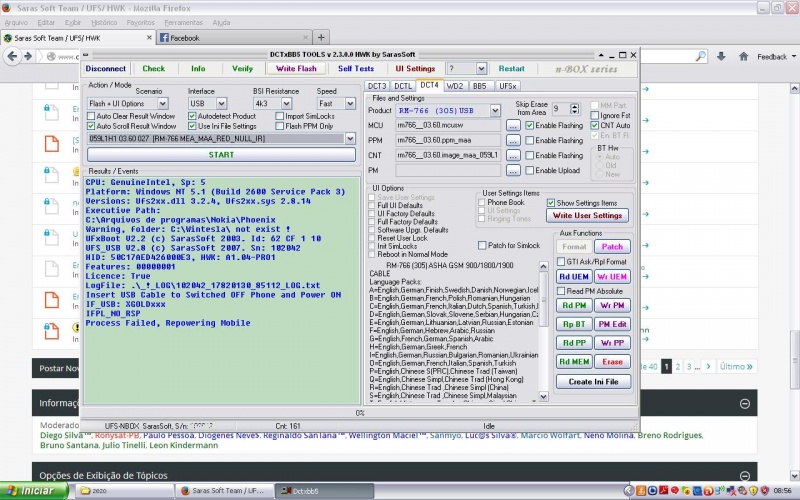Toggle Show Settings Items checkbox
The width and height of the screenshot is (800, 500).
[x=551, y=203]
